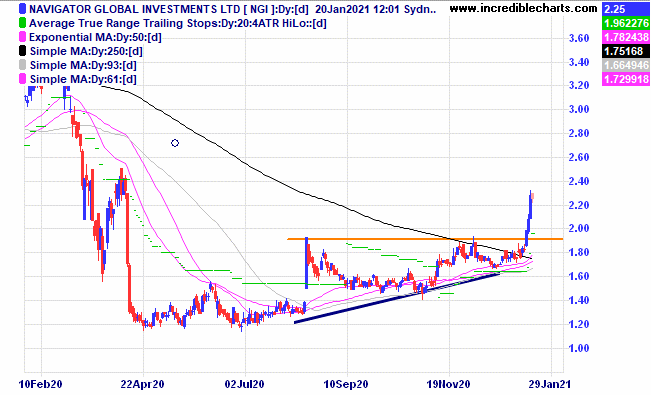Click the 19Nov20 date axis label
Image resolution: width=651 pixels, height=395 pixels.
tap(448, 384)
